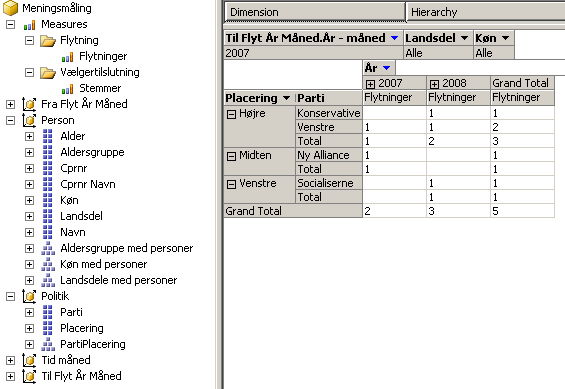Screen dimensions: 565x389
Task: Click the Fra Flyt År Måned dimension icon
Action: tap(29, 104)
